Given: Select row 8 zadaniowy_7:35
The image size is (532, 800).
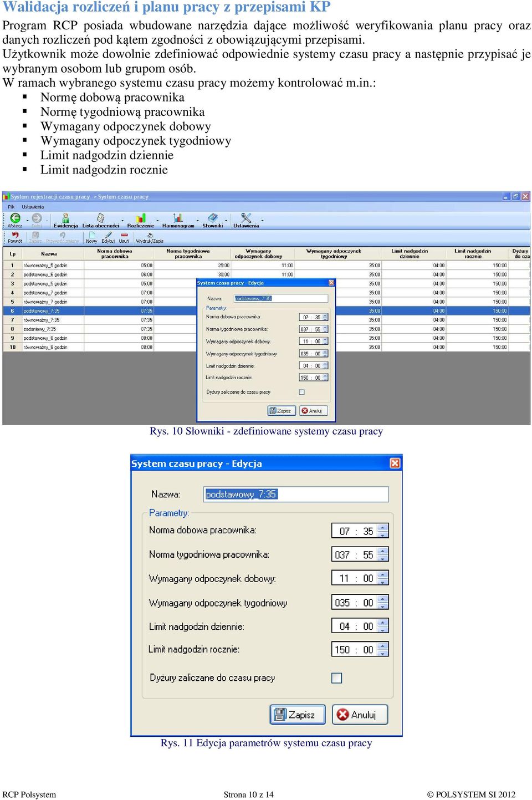Looking at the screenshot, I should [267, 329].
